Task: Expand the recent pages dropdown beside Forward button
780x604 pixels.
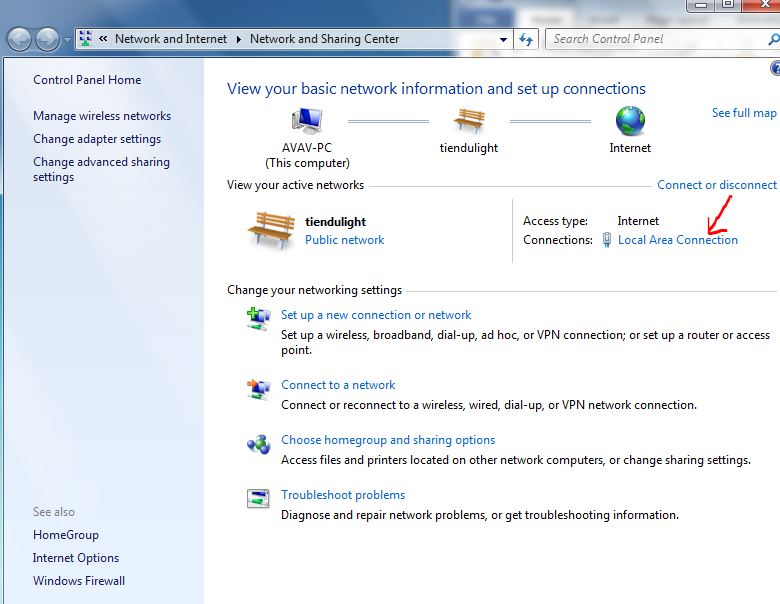Action: [x=67, y=40]
